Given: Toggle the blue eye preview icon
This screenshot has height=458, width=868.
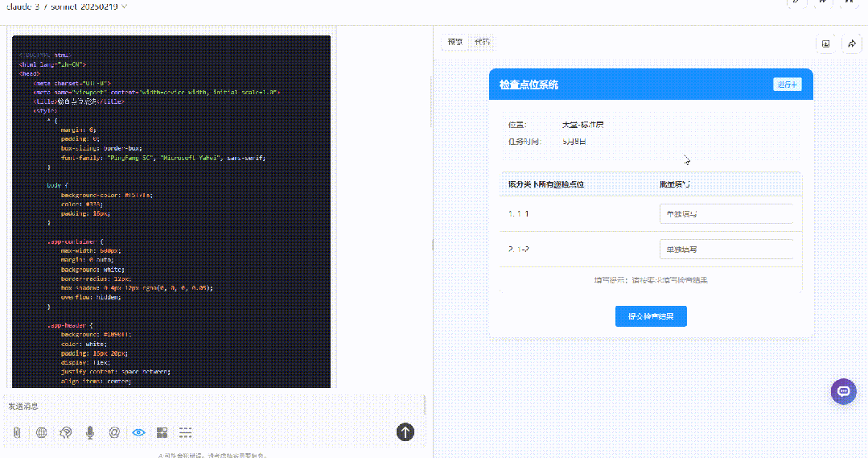Looking at the screenshot, I should [x=138, y=432].
